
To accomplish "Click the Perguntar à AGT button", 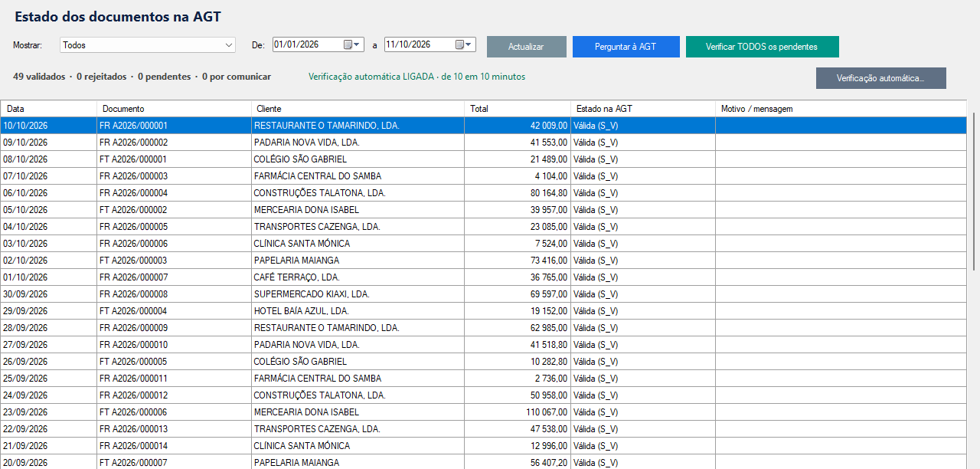I will tap(626, 47).
